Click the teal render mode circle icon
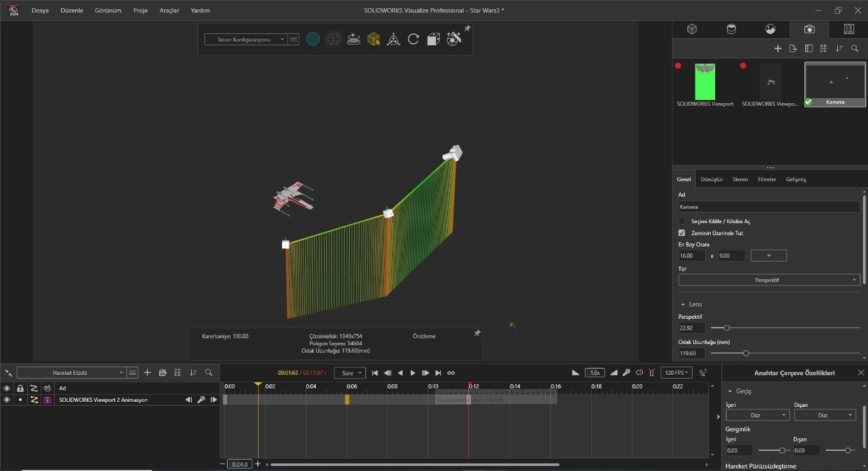The width and height of the screenshot is (868, 471). pyautogui.click(x=313, y=39)
